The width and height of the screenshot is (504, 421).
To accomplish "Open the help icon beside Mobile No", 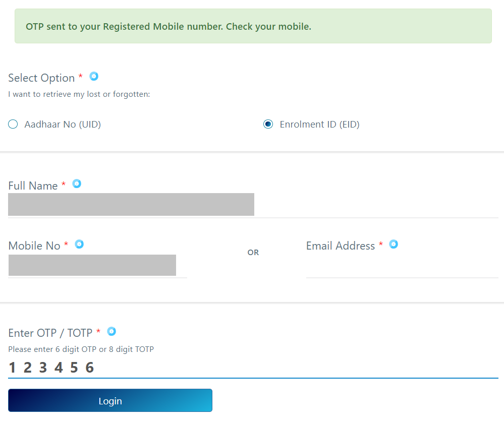I will point(79,244).
